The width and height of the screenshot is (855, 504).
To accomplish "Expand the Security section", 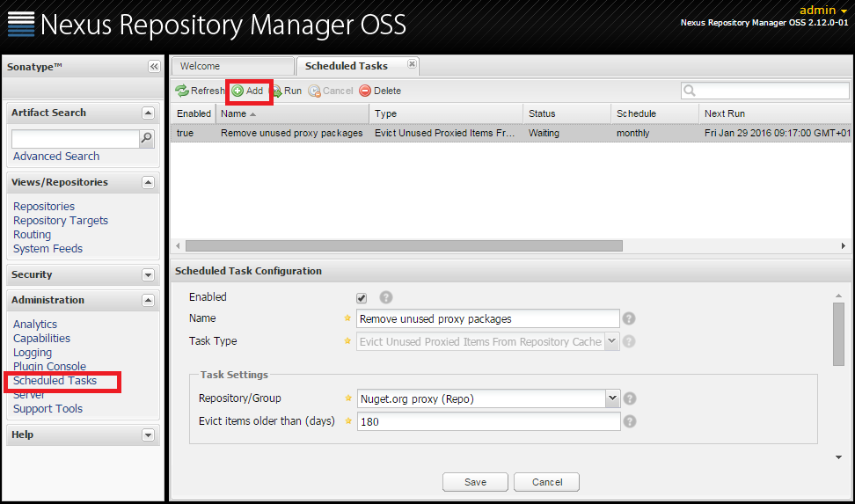I will point(148,275).
